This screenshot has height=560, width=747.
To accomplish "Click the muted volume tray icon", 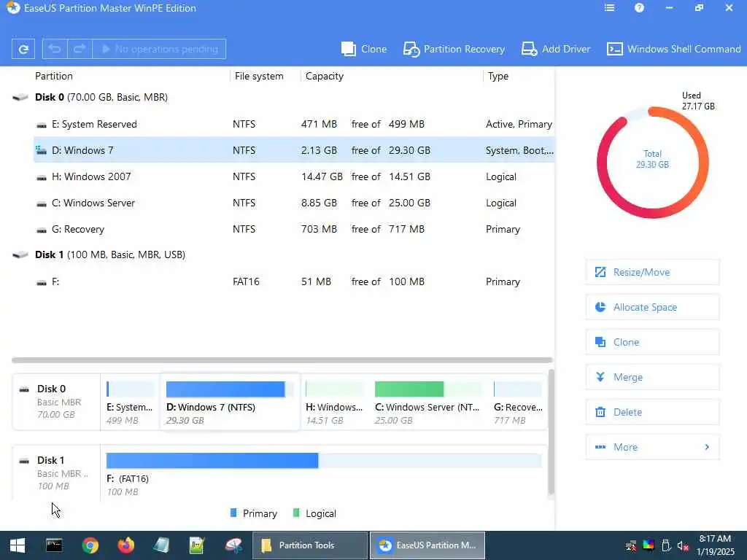I will click(683, 545).
